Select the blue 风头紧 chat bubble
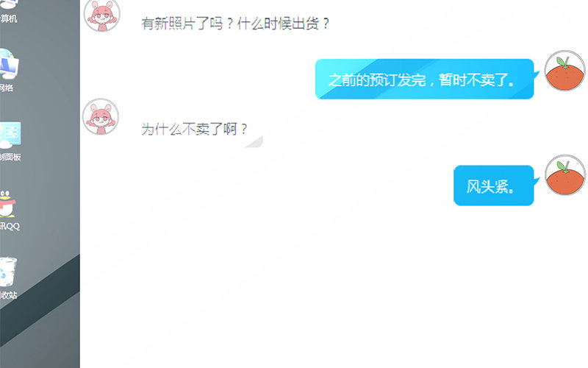The height and width of the screenshot is (368, 588). (x=493, y=185)
